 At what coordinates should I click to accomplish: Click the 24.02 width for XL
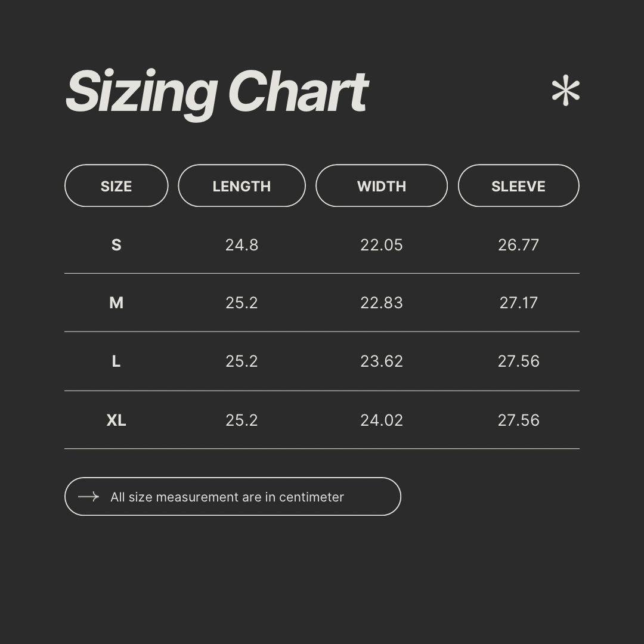point(381,420)
